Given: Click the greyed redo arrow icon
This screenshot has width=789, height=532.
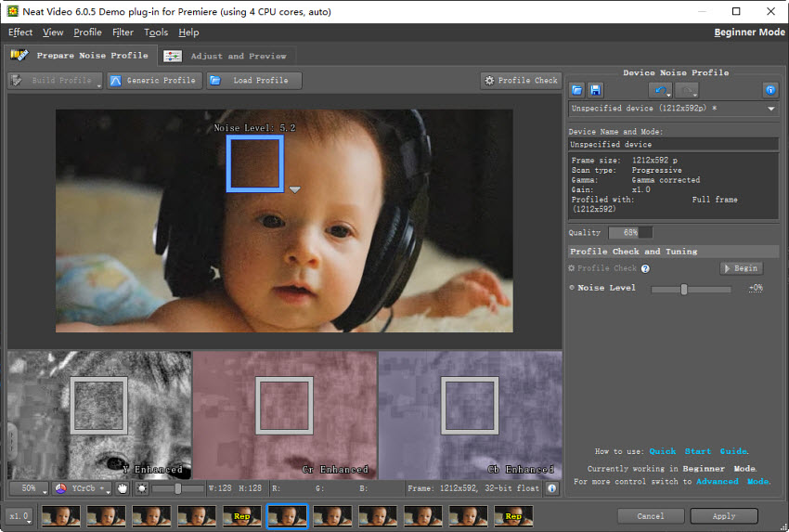Looking at the screenshot, I should click(x=685, y=91).
